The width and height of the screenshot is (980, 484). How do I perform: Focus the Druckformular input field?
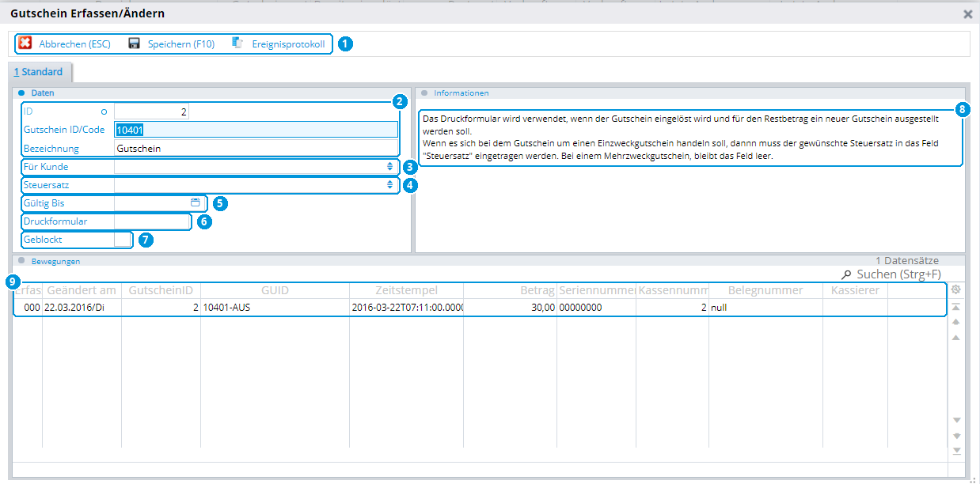(152, 221)
